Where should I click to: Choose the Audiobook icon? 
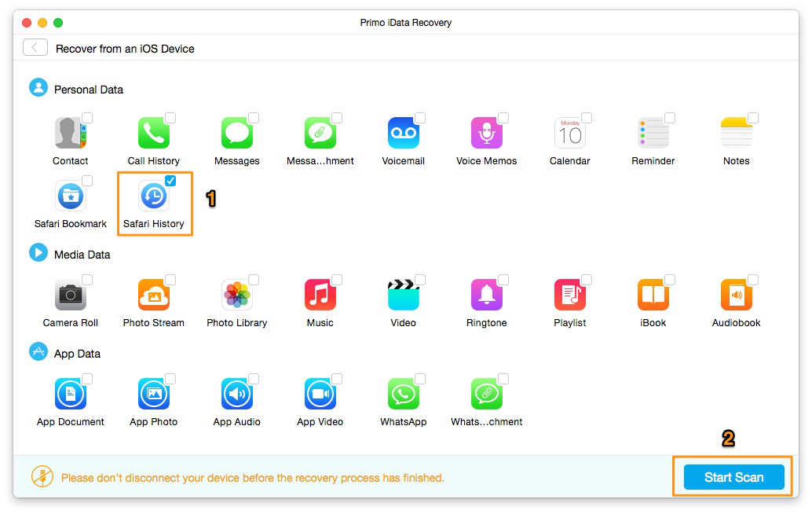click(x=737, y=295)
